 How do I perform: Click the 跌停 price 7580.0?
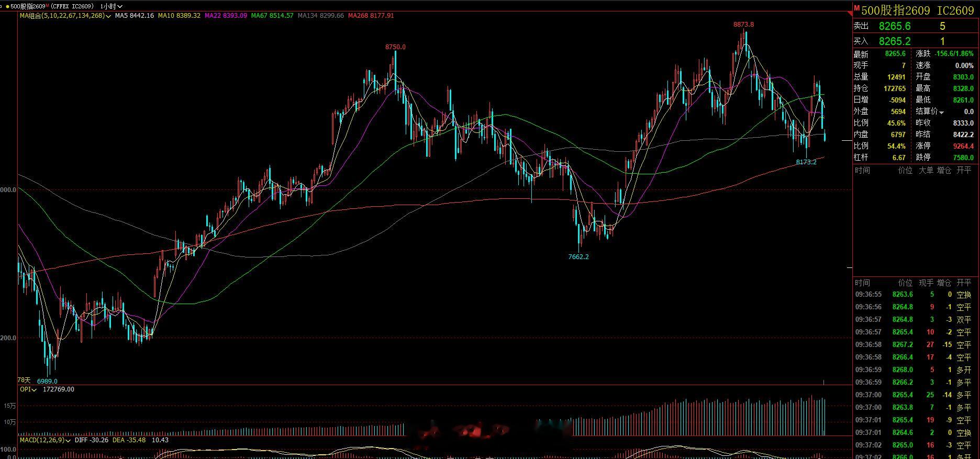[964, 158]
